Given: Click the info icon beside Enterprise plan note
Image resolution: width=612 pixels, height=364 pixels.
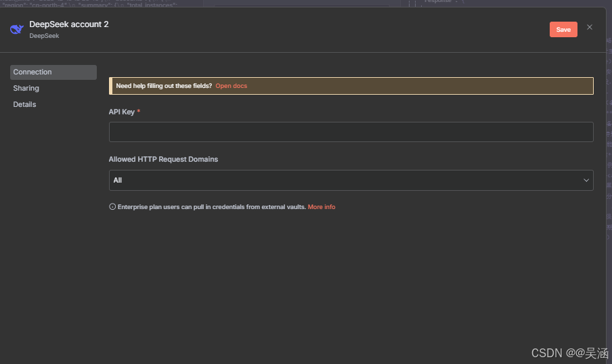Looking at the screenshot, I should point(112,207).
